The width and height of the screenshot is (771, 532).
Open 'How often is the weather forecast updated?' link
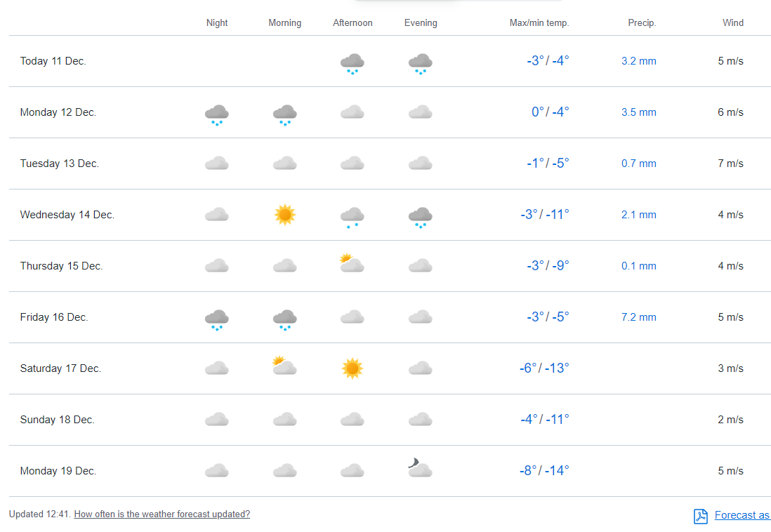tap(162, 514)
